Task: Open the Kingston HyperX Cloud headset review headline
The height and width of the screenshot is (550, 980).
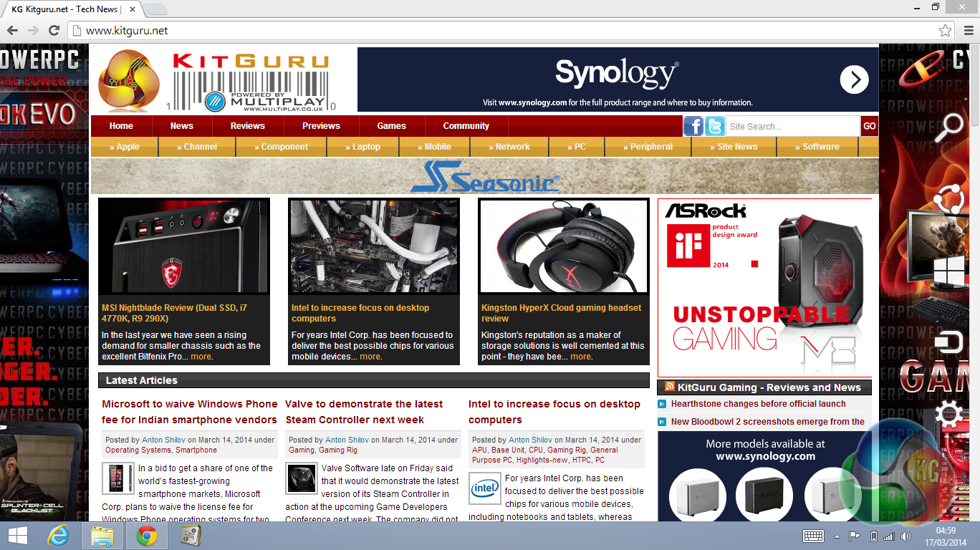Action: pyautogui.click(x=562, y=313)
